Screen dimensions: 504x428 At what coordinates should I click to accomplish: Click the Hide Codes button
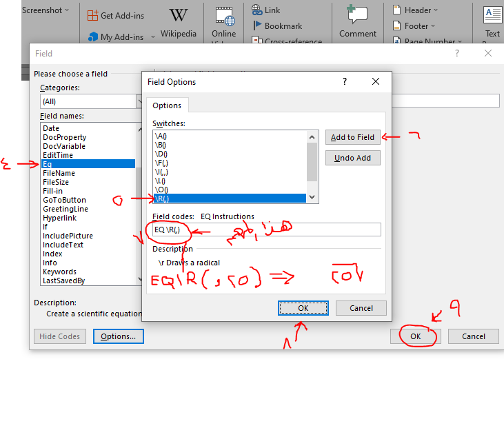pyautogui.click(x=60, y=336)
